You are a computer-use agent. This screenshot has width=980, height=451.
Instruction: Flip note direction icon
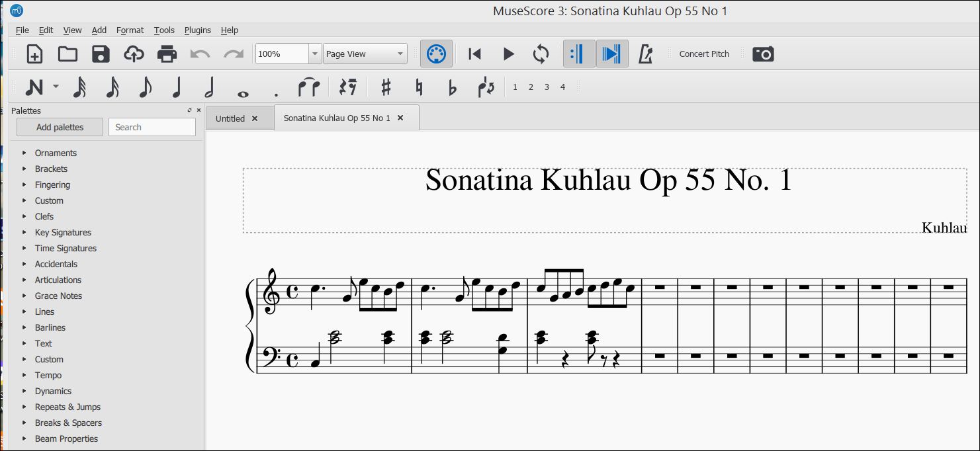[x=486, y=87]
